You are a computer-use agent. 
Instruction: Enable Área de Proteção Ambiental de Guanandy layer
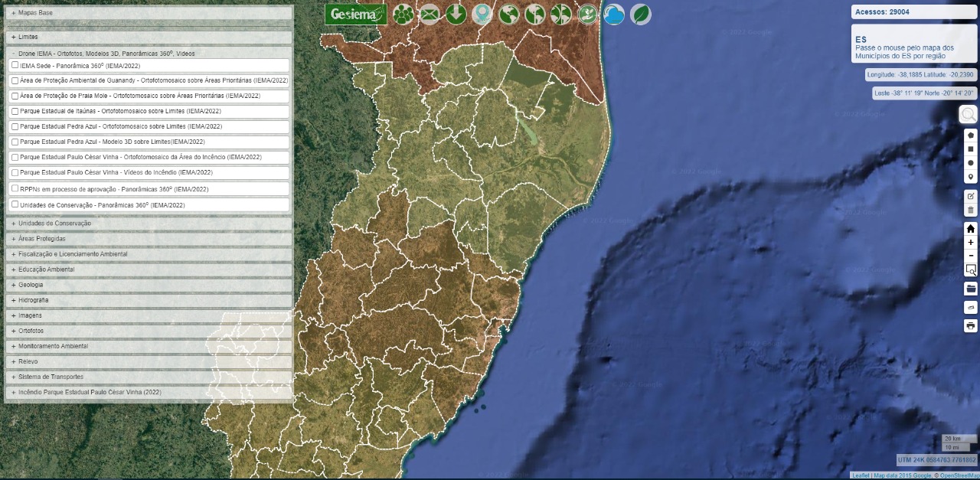(15, 80)
